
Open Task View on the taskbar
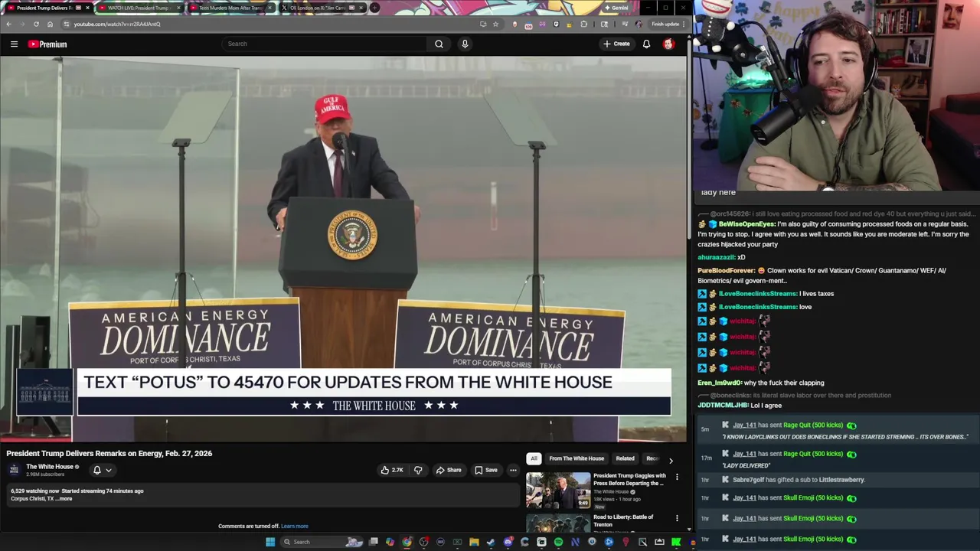(373, 542)
